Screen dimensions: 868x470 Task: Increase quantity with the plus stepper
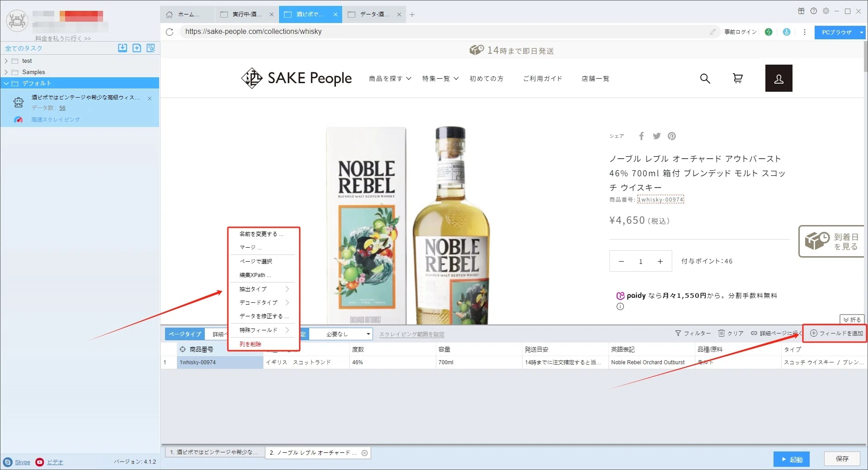(x=660, y=262)
